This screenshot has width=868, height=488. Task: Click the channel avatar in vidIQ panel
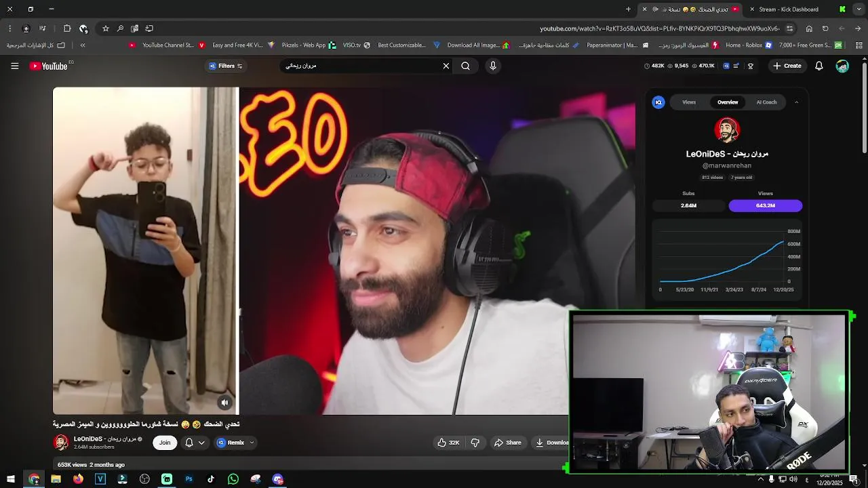pyautogui.click(x=727, y=130)
